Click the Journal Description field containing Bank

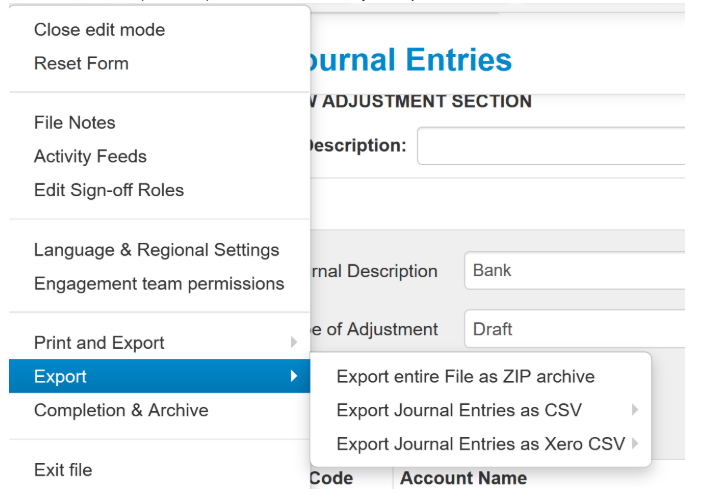tap(575, 271)
